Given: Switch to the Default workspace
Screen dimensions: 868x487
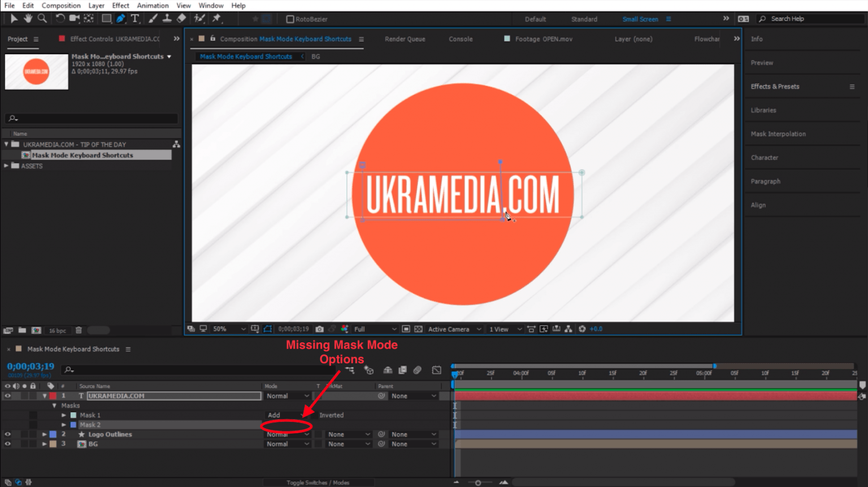Looking at the screenshot, I should click(x=535, y=19).
